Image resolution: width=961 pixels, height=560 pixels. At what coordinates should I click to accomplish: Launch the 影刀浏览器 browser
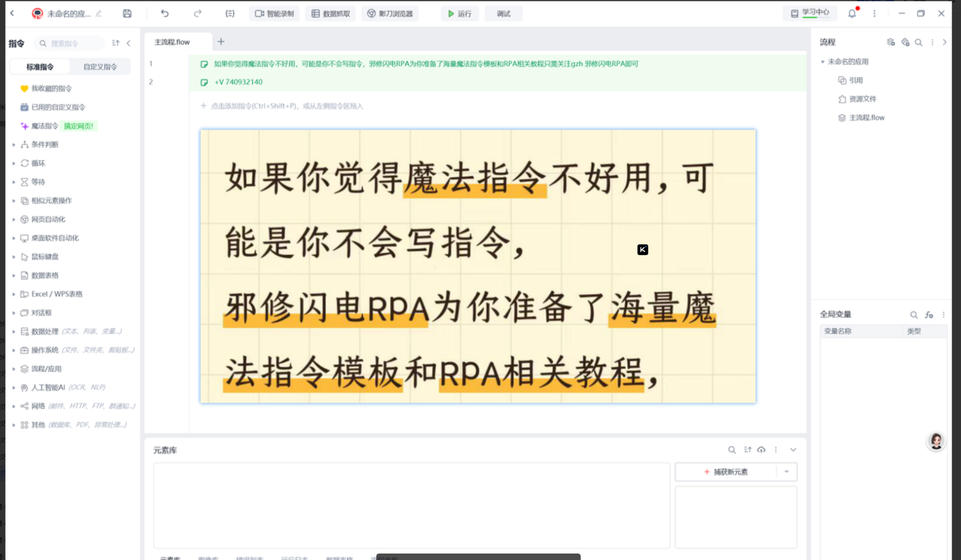click(389, 13)
